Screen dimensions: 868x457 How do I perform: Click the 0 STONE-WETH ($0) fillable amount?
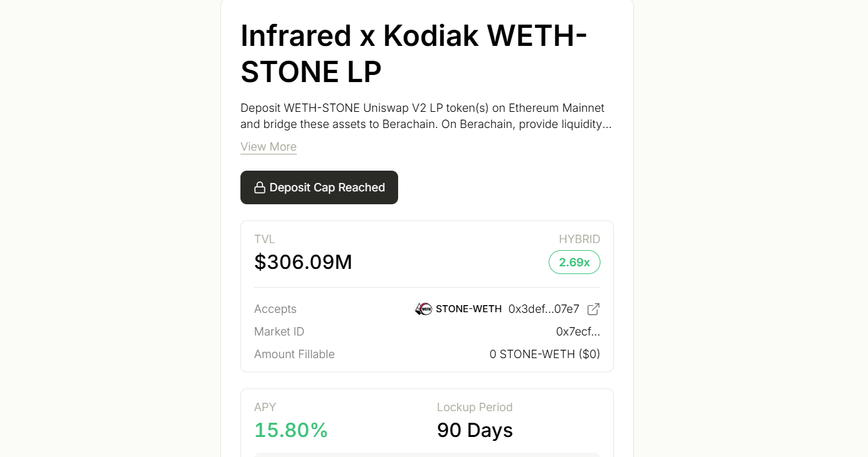coord(544,354)
